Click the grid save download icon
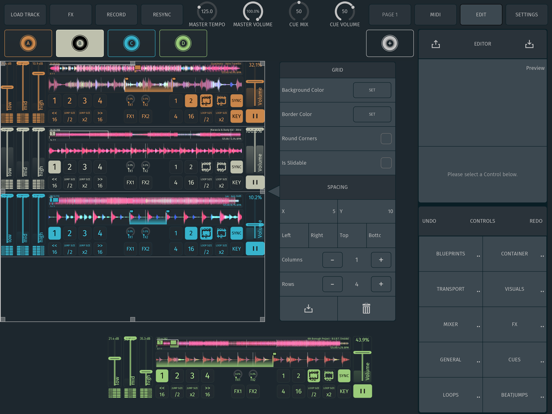This screenshot has width=552, height=414. (x=308, y=308)
